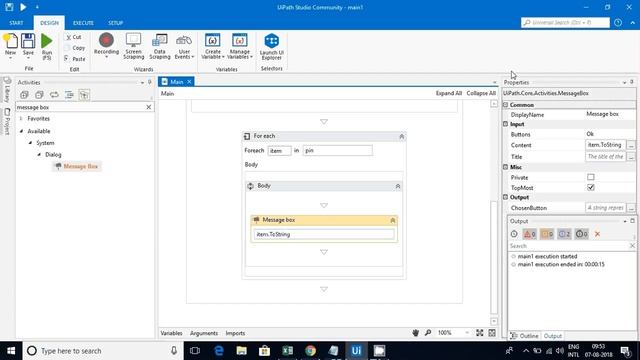Click the collapse-all icon in Activities toolbar
The image size is (640, 360).
click(39, 95)
